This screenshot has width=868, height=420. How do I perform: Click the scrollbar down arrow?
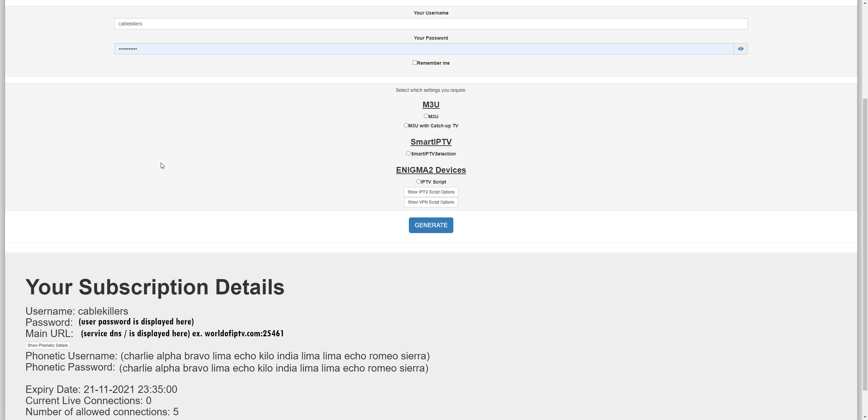click(x=865, y=417)
